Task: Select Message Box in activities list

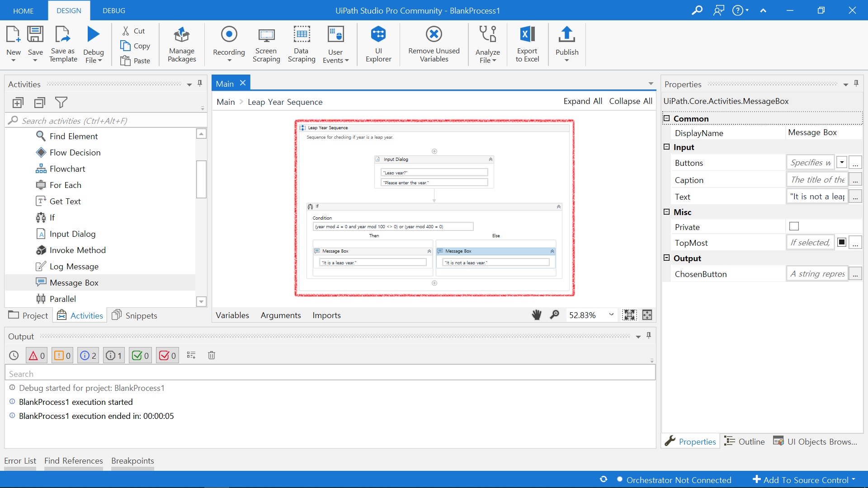Action: pyautogui.click(x=100, y=282)
